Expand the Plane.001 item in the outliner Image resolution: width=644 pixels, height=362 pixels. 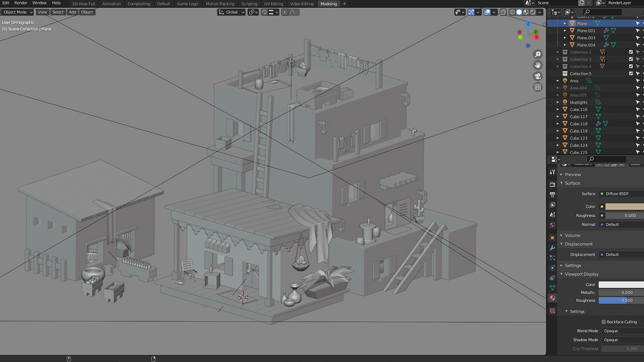pos(565,30)
